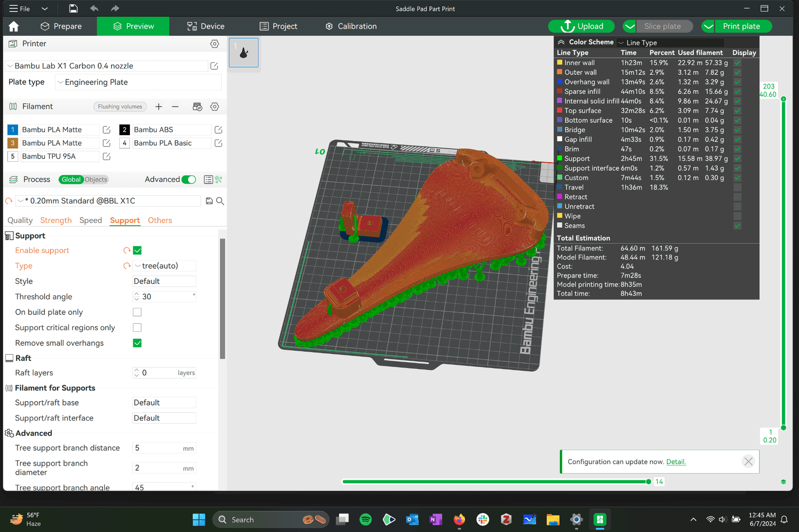Enable On build plate only
Image resolution: width=799 pixels, height=532 pixels.
(x=137, y=312)
